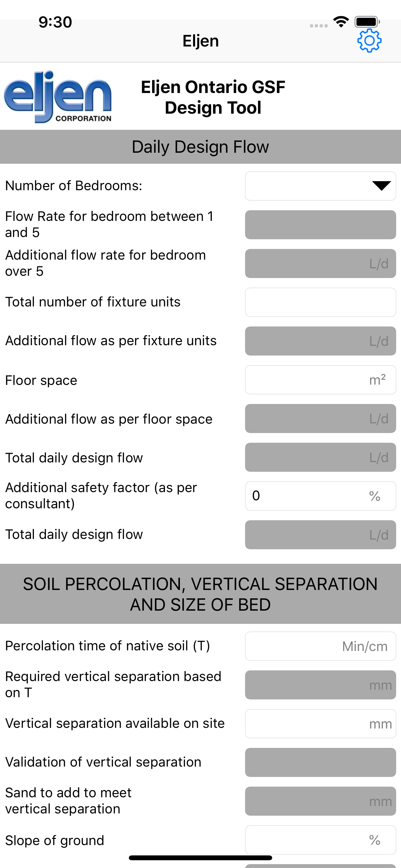Tap the Validation of vertical separation box
Viewport: 401px width, 868px height.
(x=320, y=762)
